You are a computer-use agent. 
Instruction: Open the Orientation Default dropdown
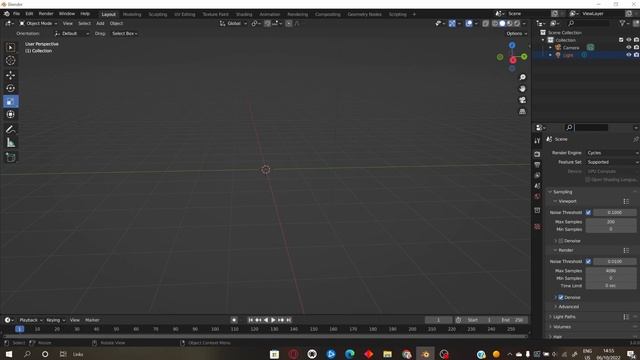[71, 33]
